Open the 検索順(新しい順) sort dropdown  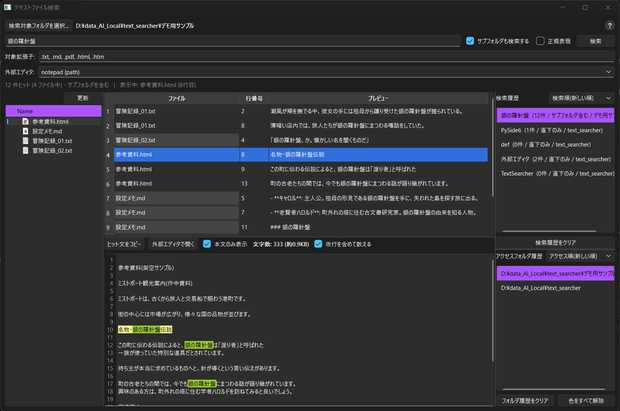coord(581,98)
